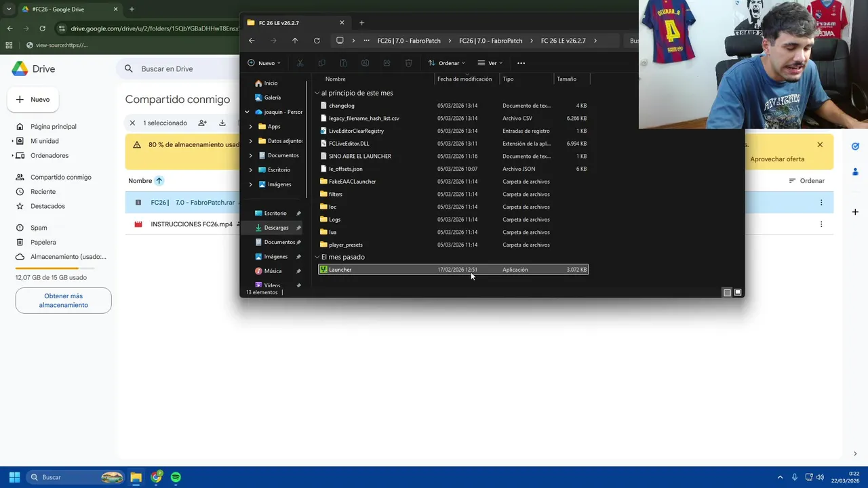The width and height of the screenshot is (868, 488).
Task: Sort by Tipo column header
Action: [526, 79]
